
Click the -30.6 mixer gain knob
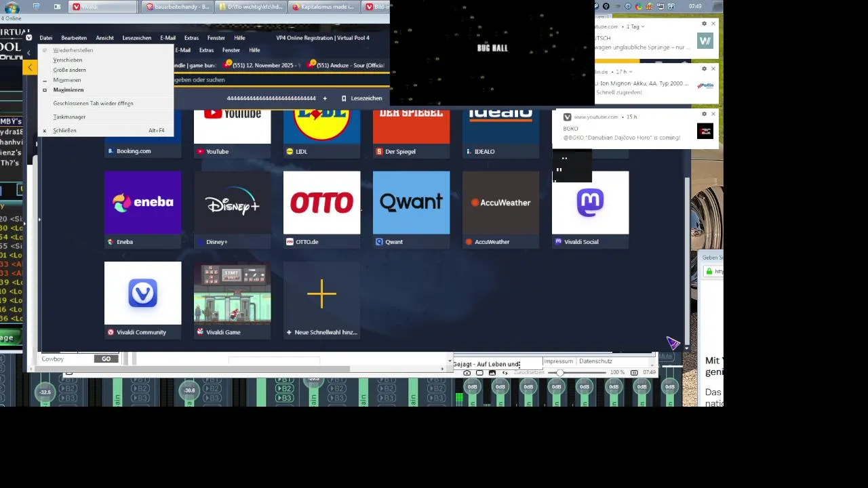click(189, 390)
